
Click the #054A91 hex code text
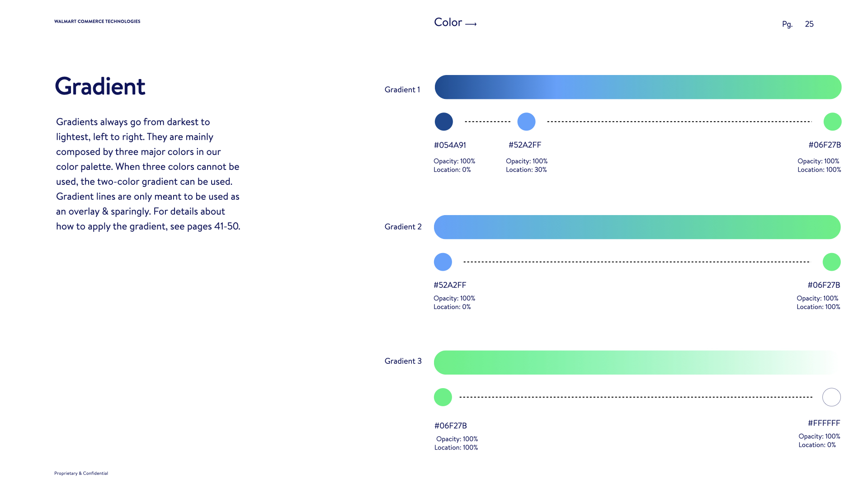tap(450, 145)
